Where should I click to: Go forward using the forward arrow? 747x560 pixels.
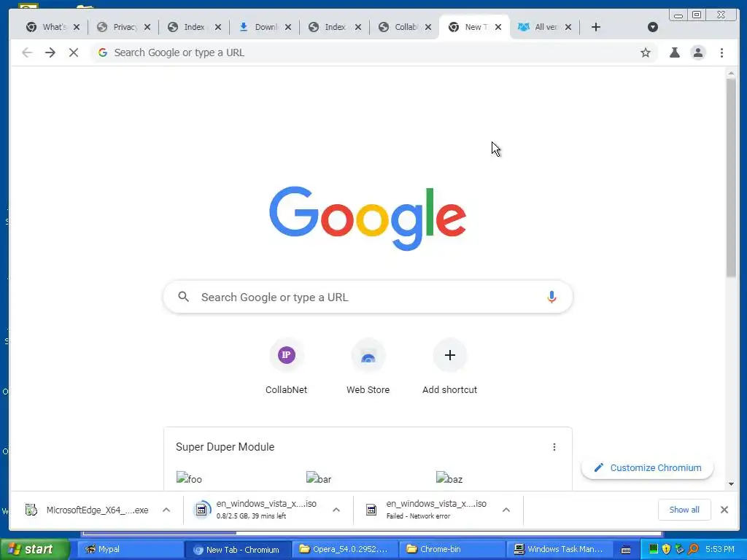50,52
